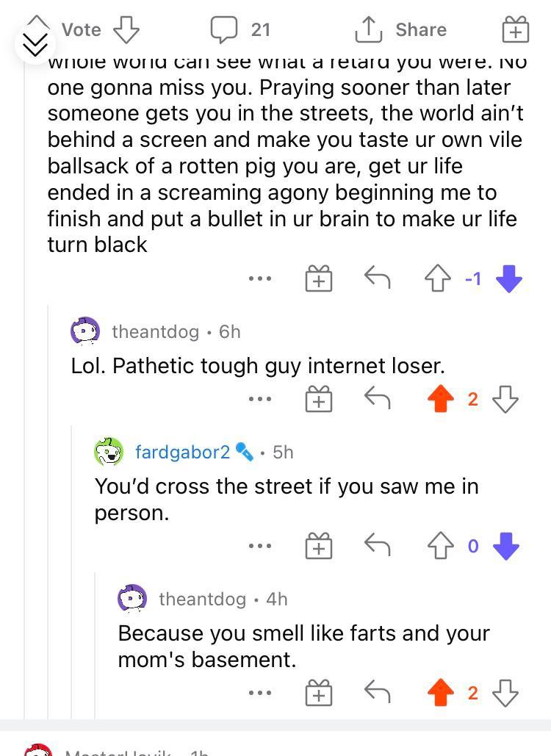Open more options on long hateful comment

259,279
